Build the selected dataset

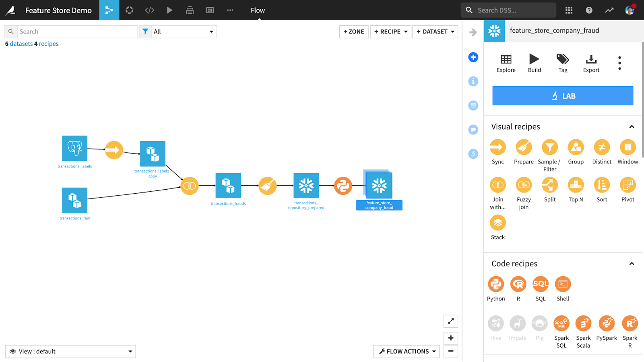[534, 64]
